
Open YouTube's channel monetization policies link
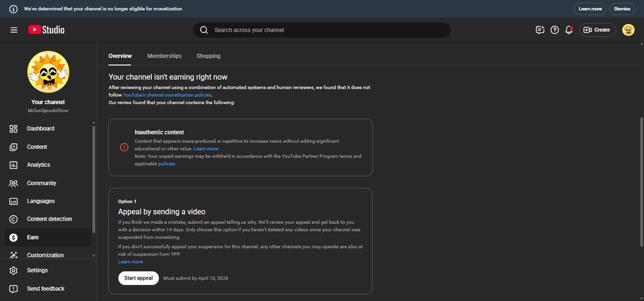click(167, 95)
